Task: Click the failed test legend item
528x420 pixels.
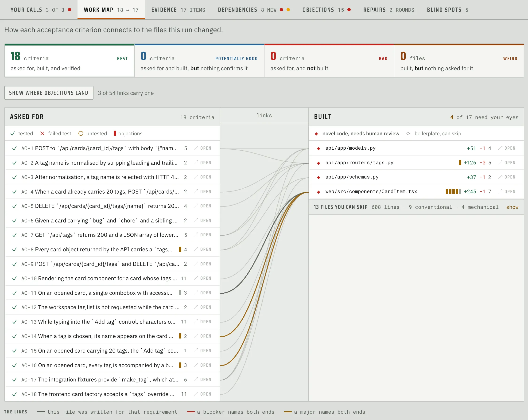Action: 56,133
